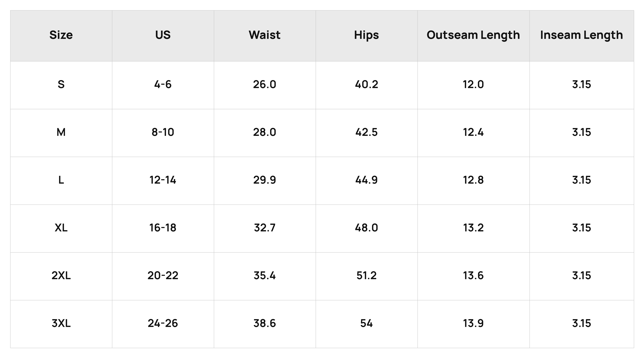Select the M size row label
Screen dimensions: 644x358
click(61, 132)
